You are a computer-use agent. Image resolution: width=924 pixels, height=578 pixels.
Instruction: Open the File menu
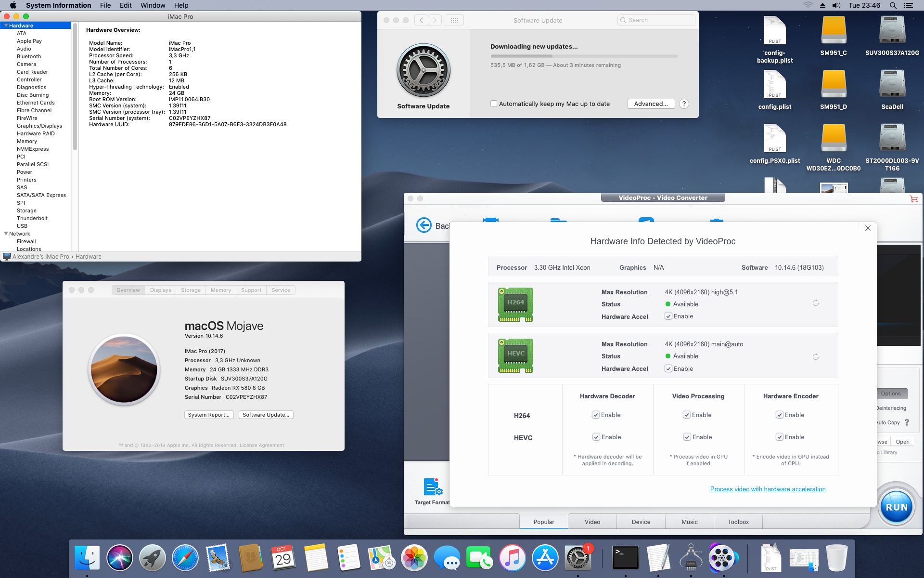(x=105, y=5)
